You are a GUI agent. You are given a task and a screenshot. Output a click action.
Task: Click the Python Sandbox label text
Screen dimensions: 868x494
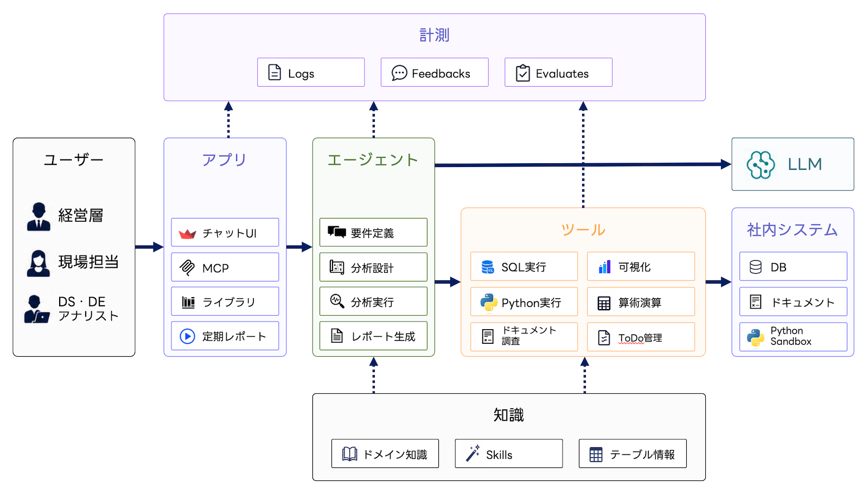tap(791, 336)
